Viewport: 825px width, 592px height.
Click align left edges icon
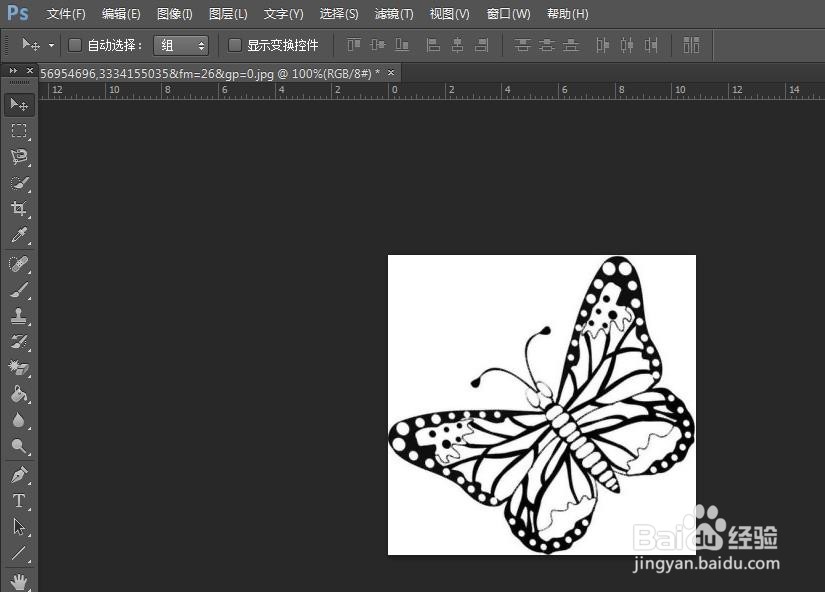pos(433,45)
